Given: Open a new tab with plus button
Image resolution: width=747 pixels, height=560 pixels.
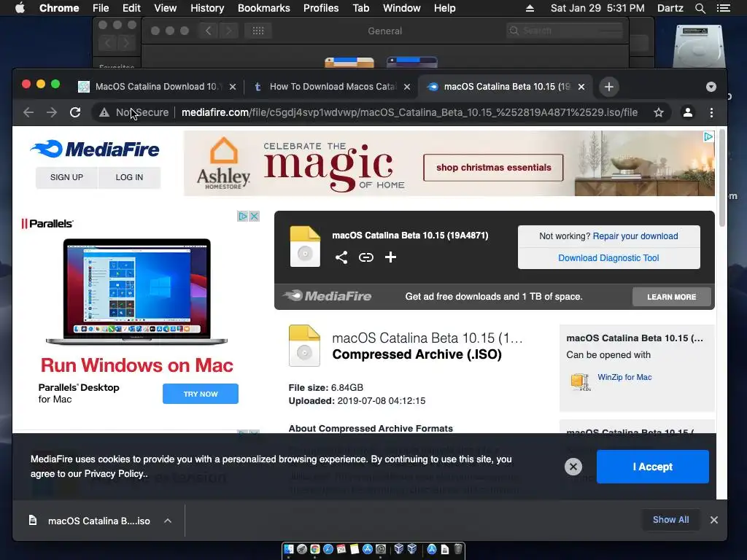Looking at the screenshot, I should pyautogui.click(x=609, y=87).
